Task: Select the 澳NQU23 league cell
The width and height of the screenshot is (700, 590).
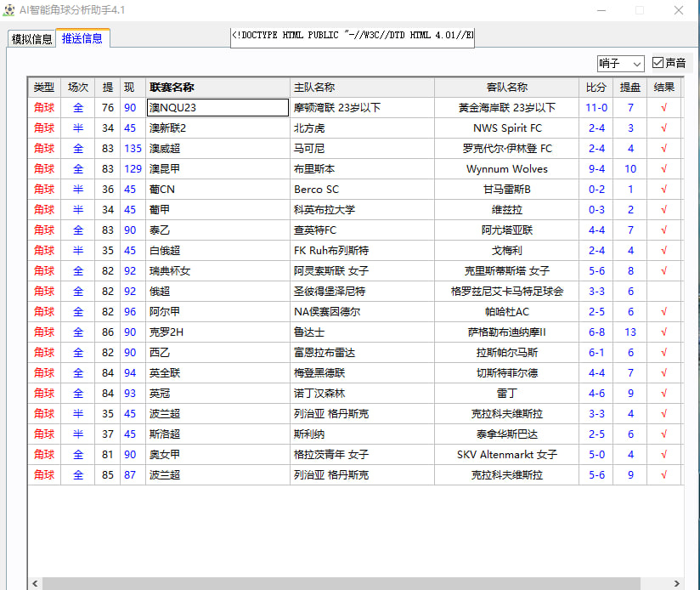Action: click(217, 108)
